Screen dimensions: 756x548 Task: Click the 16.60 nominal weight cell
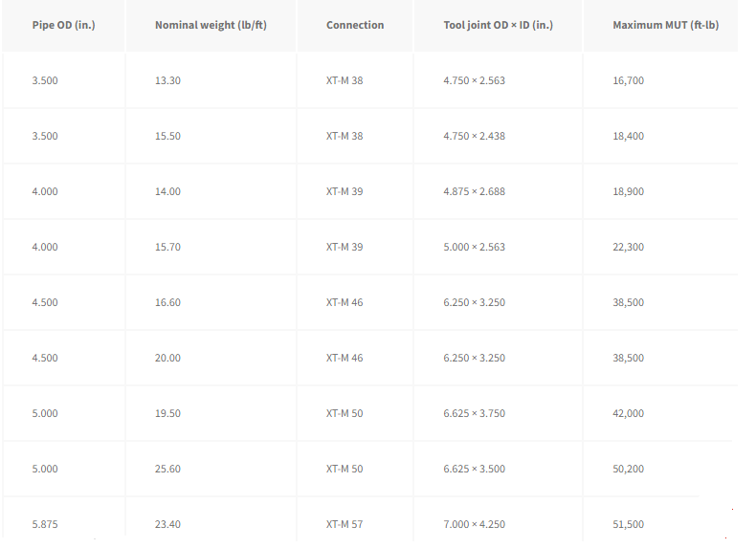tap(167, 302)
